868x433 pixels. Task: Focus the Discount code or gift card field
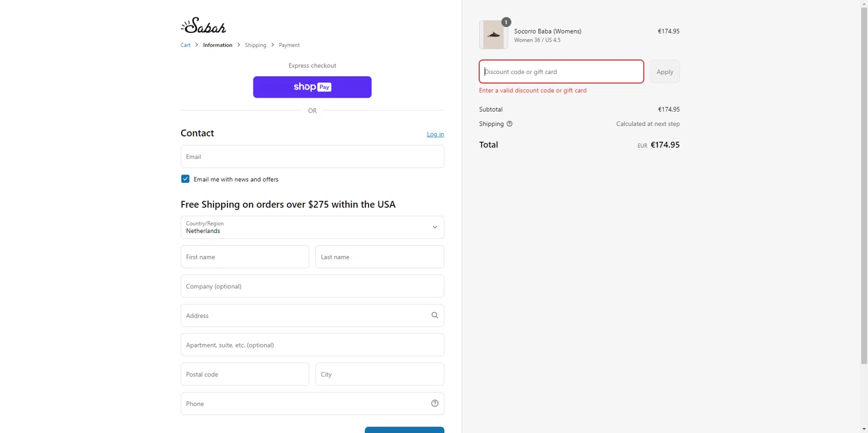[x=561, y=72]
